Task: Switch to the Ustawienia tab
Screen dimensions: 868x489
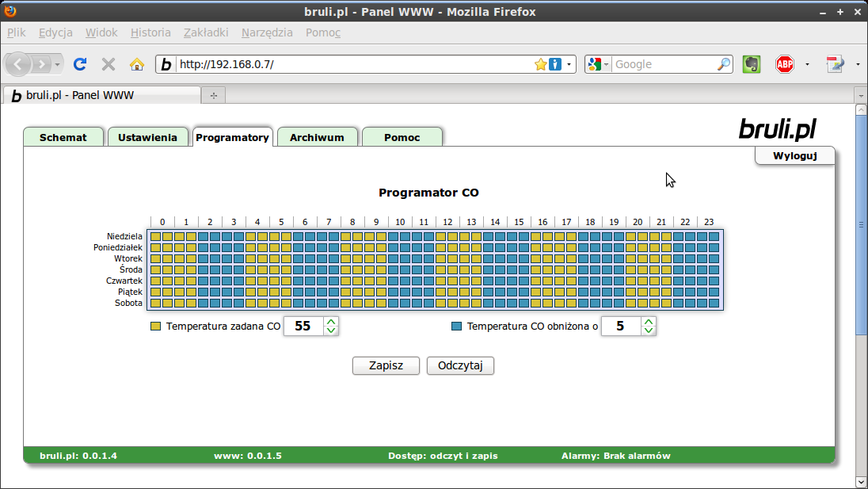Action: pyautogui.click(x=147, y=137)
